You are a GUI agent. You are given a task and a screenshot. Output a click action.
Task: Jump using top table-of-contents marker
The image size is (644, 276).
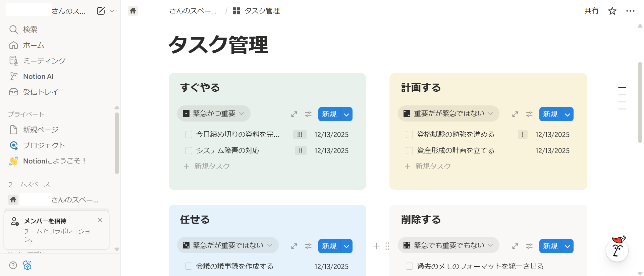(622, 88)
